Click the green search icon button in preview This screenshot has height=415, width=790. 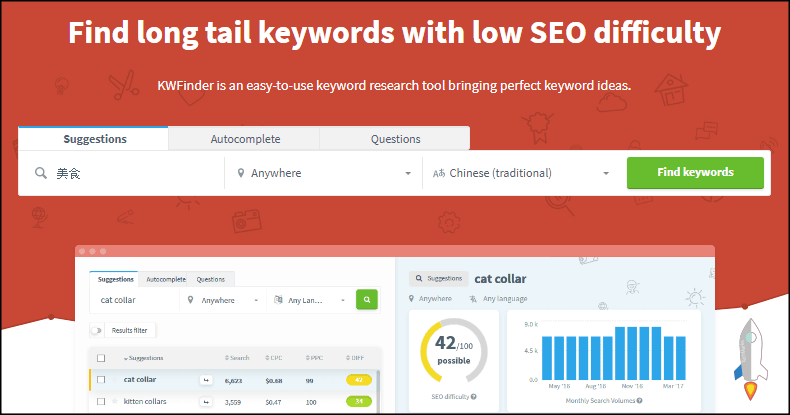(x=367, y=299)
